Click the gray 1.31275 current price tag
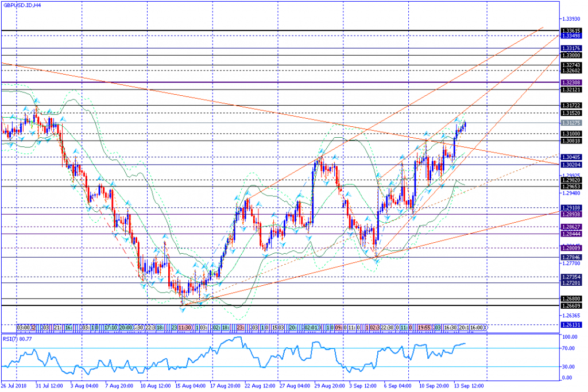This screenshot has width=588, height=392. click(571, 123)
